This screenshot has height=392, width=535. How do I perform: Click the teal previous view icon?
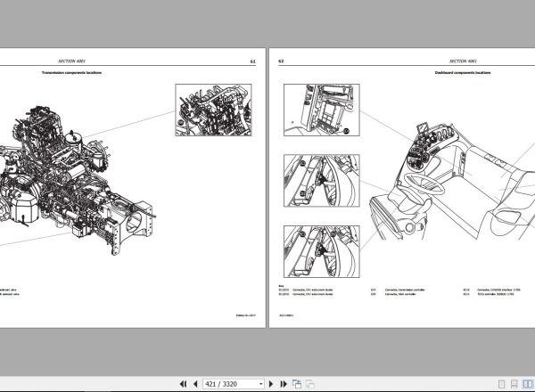pos(297,384)
